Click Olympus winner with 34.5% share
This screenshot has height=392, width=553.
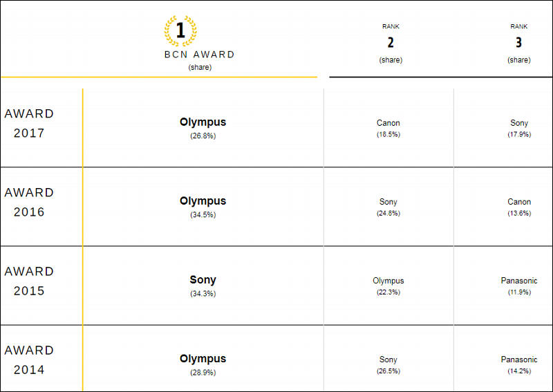(x=203, y=207)
